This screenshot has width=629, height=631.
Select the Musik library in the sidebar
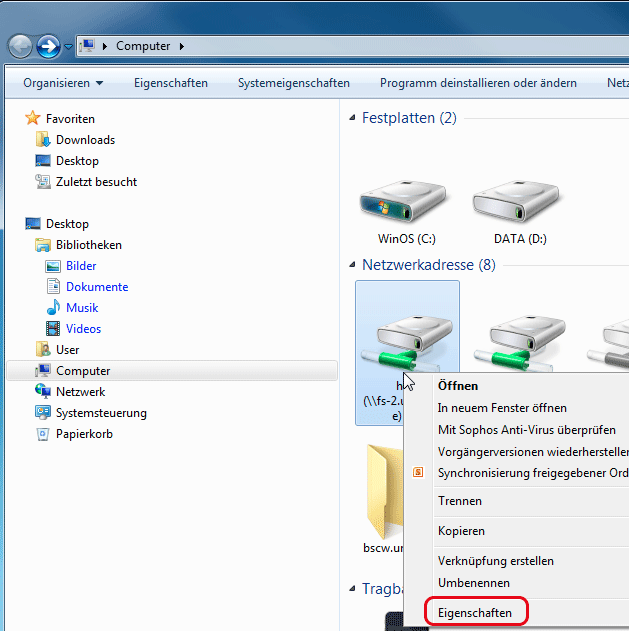tap(82, 308)
